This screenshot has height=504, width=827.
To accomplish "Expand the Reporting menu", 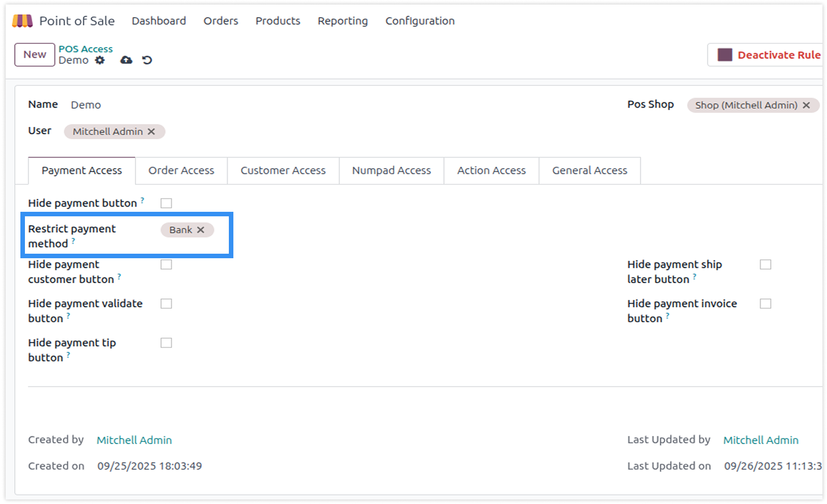I will [x=342, y=21].
